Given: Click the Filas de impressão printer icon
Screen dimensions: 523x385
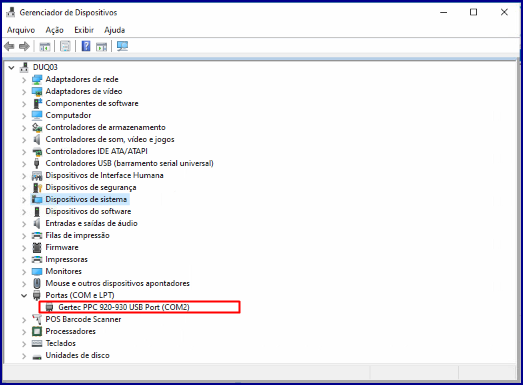Looking at the screenshot, I should click(37, 236).
